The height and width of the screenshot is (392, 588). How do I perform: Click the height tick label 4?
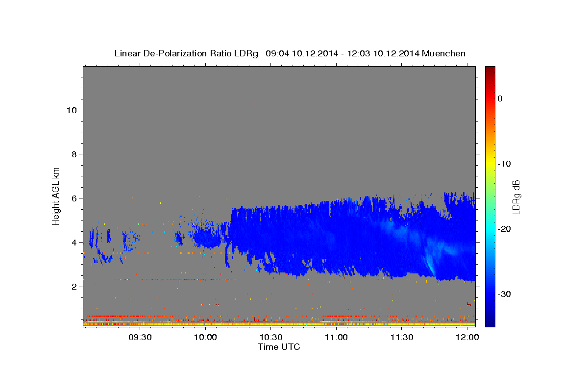pos(74,242)
